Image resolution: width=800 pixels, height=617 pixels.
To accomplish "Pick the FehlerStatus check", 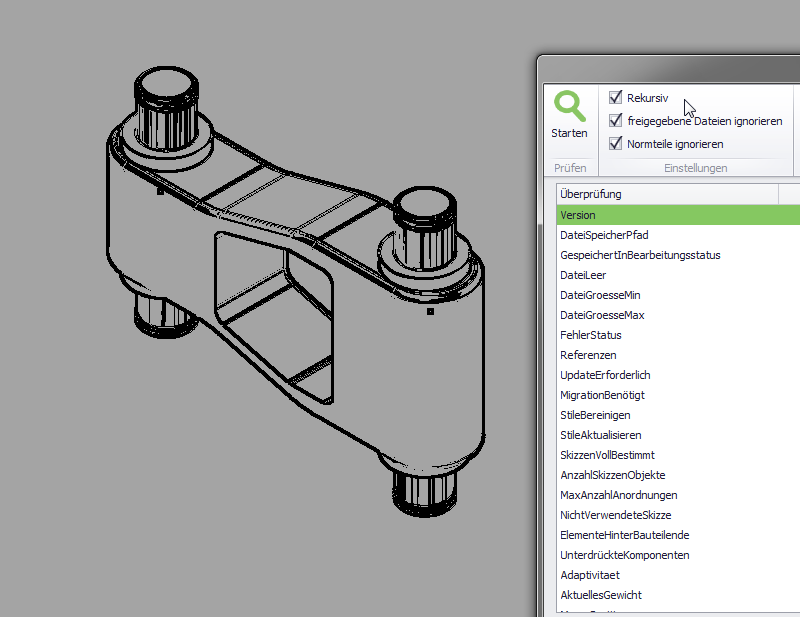I will coord(678,335).
